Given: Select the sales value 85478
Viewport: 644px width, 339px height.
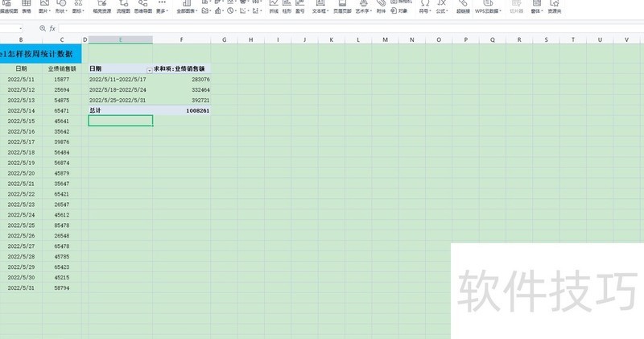Looking at the screenshot, I should coord(62,225).
